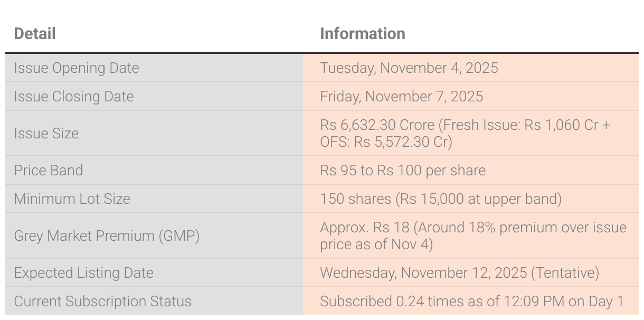
Task: Select the Expected Listing Date label
Action: pyautogui.click(x=83, y=273)
